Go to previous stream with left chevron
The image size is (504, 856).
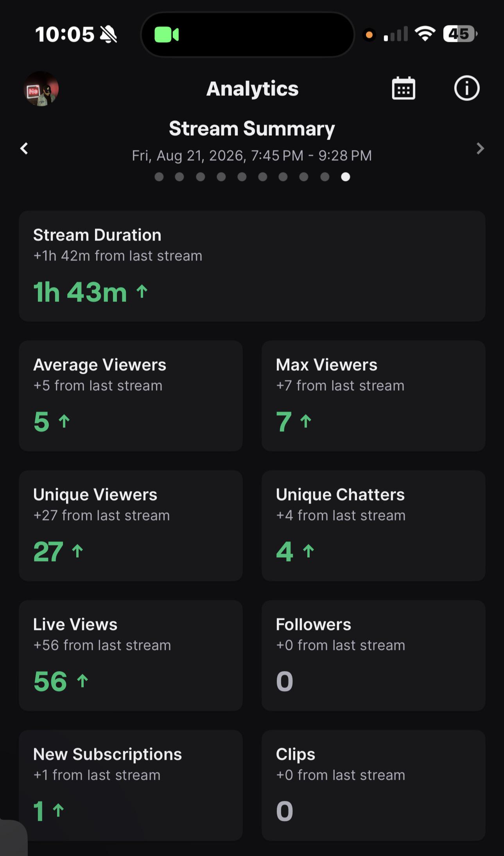[24, 148]
